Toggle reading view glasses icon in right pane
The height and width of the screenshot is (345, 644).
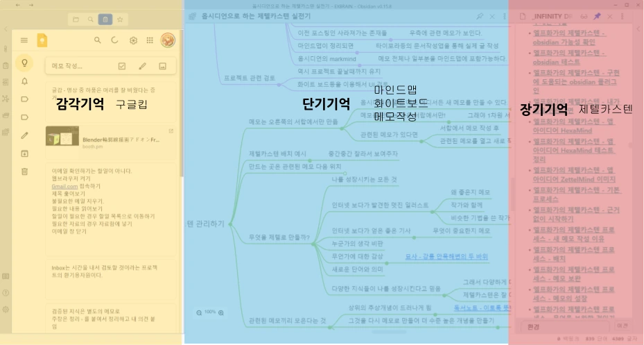(584, 17)
